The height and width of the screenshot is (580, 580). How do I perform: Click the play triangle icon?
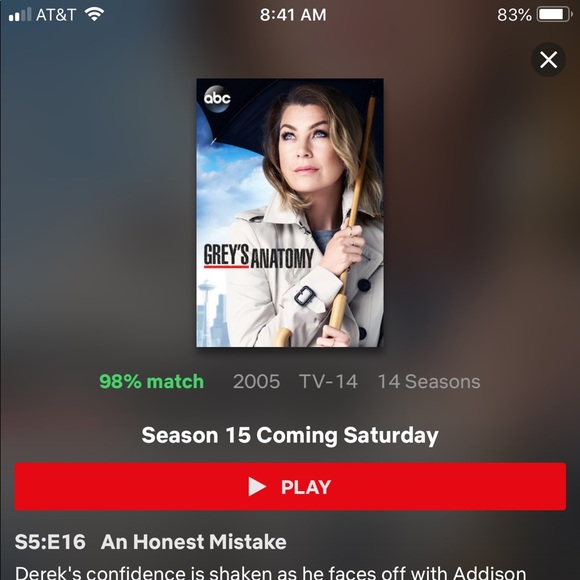pos(257,486)
